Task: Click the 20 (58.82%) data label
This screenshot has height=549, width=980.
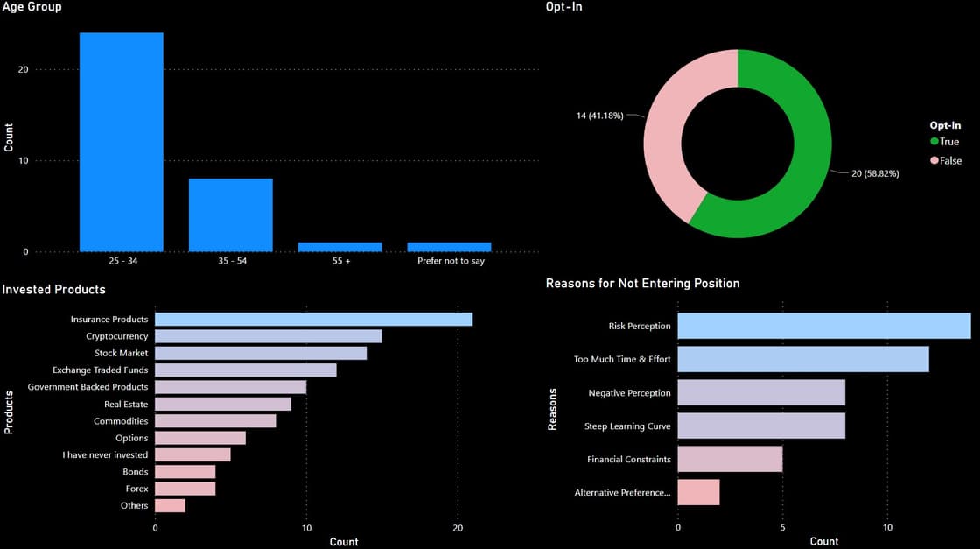Action: click(x=875, y=174)
